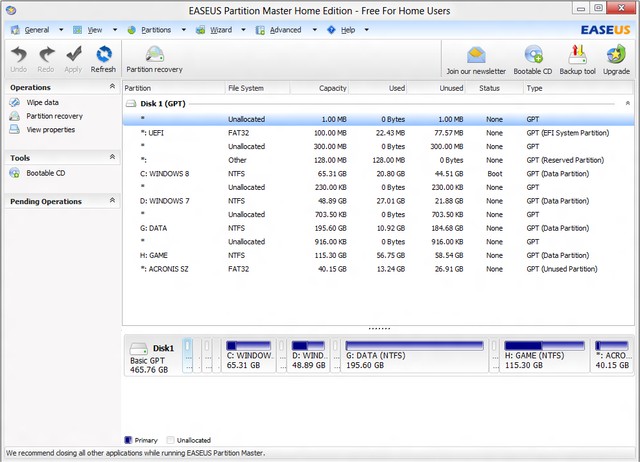The image size is (640, 462).
Task: Click the ACRO partition block in disk map
Action: pos(612,355)
